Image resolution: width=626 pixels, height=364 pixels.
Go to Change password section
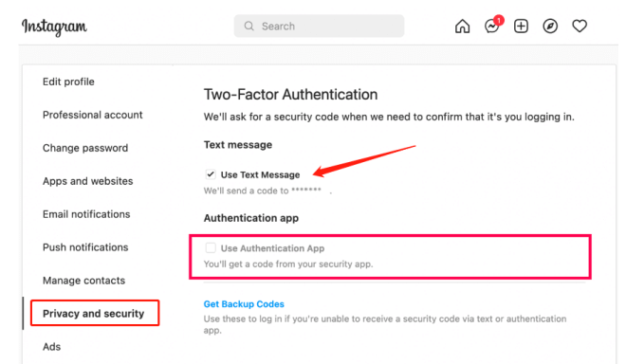pyautogui.click(x=85, y=148)
